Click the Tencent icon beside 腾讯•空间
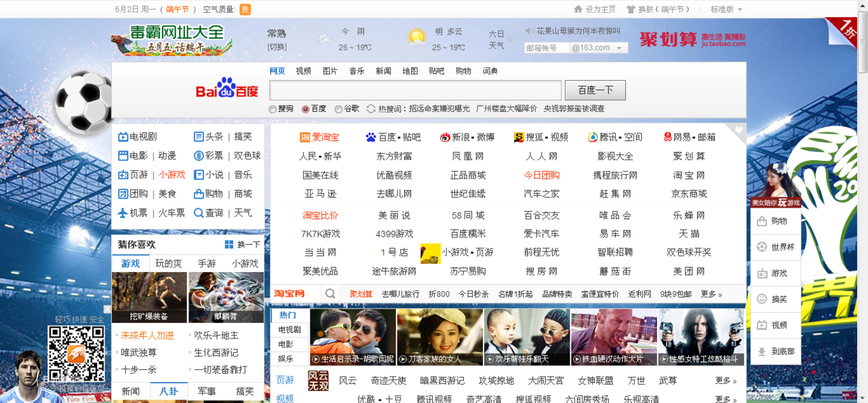The image size is (868, 403). pyautogui.click(x=593, y=137)
